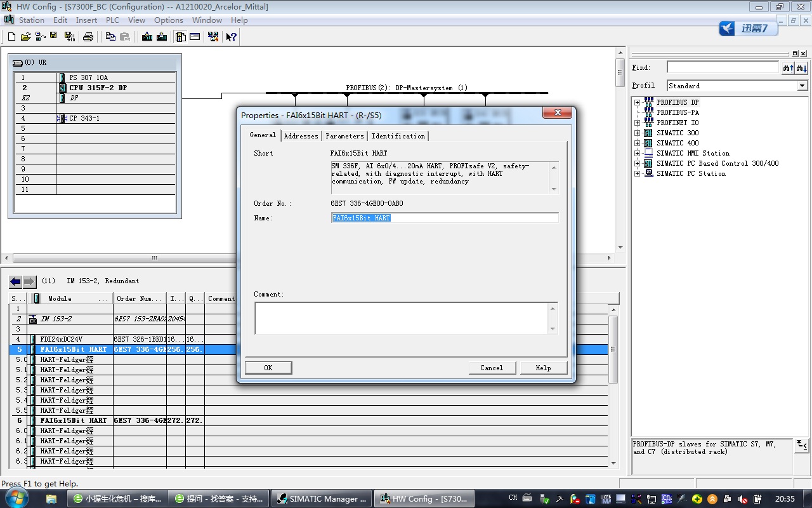This screenshot has height=508, width=812.
Task: Select PROFIBUS-PA in the catalog
Action: pyautogui.click(x=678, y=112)
